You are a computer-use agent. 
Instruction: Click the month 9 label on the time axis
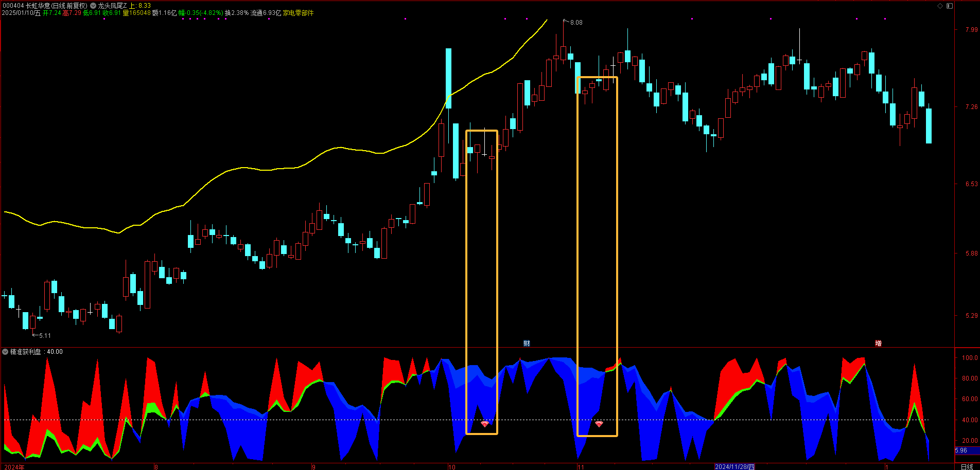point(313,467)
